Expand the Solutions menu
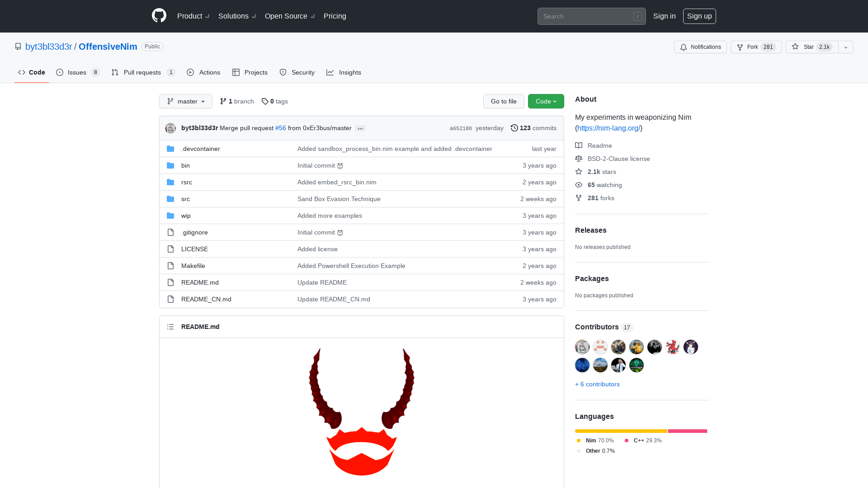This screenshot has height=488, width=868. (237, 16)
